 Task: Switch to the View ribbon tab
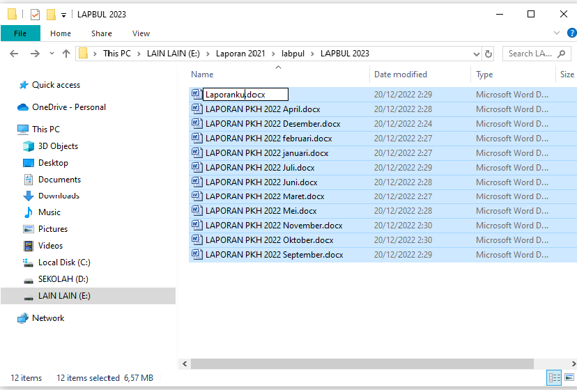[141, 33]
